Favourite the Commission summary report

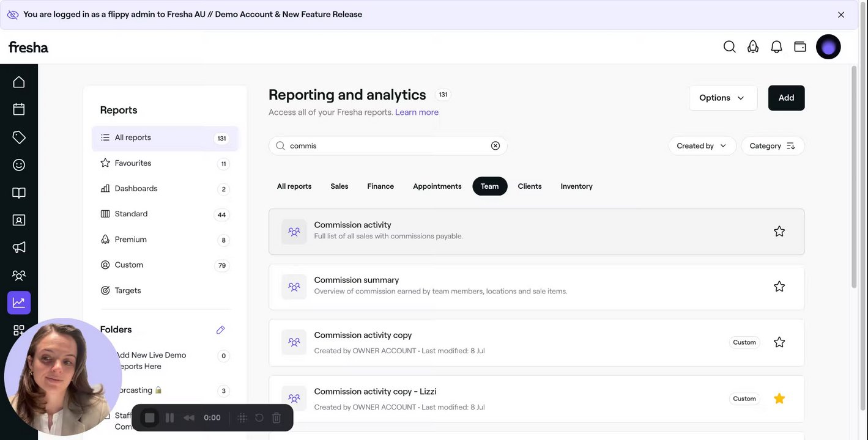pos(779,287)
